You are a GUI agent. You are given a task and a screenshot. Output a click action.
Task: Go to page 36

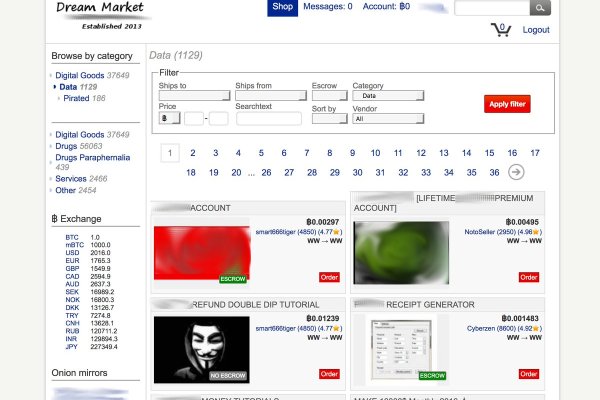[x=494, y=173]
